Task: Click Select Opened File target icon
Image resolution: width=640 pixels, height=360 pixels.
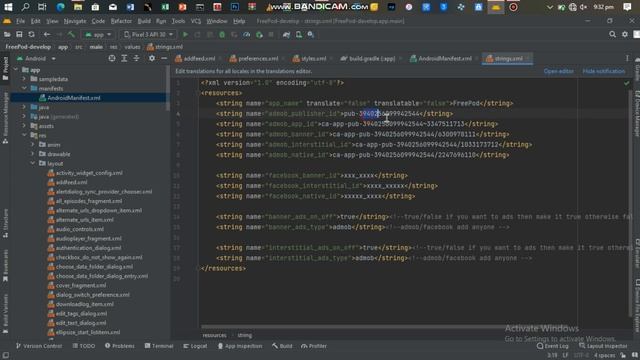Action: pos(112,58)
